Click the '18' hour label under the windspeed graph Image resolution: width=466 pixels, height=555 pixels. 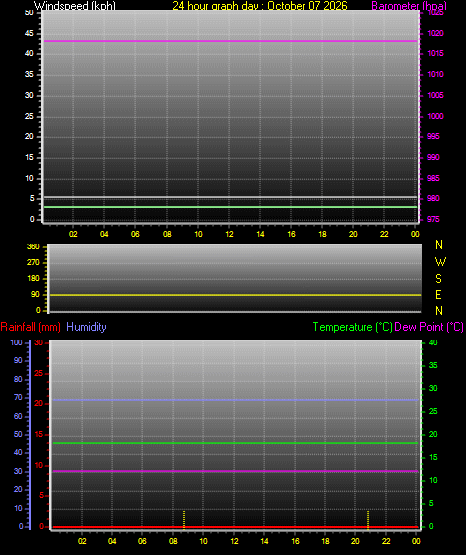click(x=322, y=234)
